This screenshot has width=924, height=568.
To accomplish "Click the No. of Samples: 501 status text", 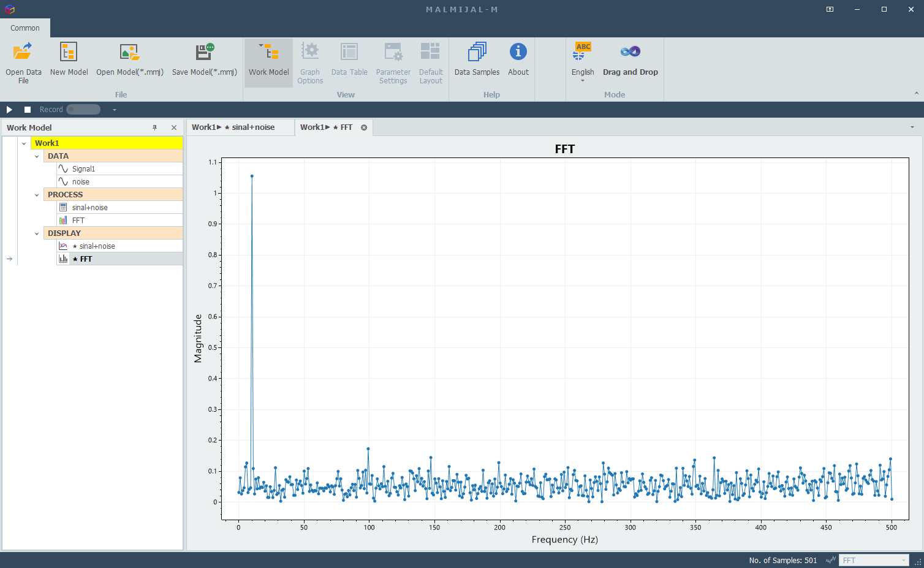I will click(783, 561).
